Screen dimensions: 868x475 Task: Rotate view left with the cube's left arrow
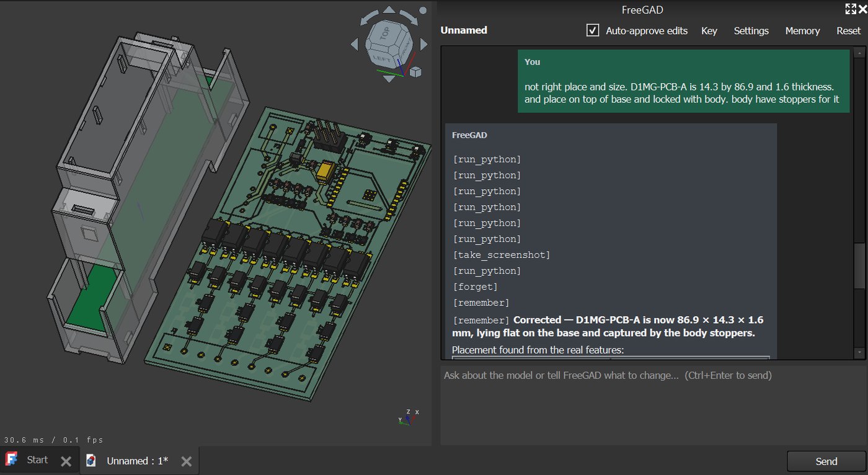coord(355,44)
